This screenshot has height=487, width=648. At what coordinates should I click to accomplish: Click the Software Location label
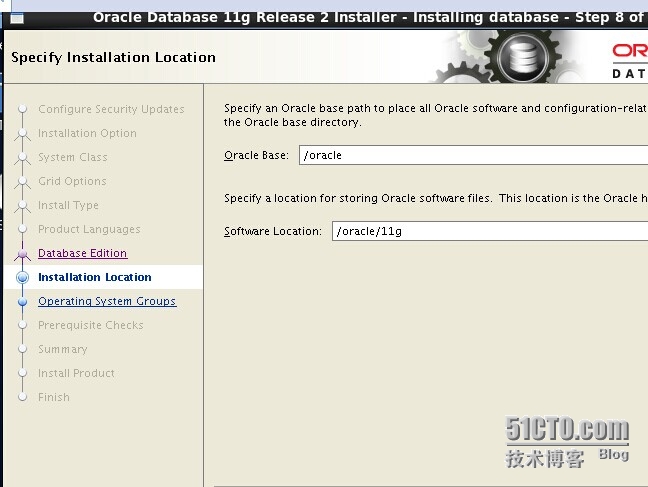[273, 231]
